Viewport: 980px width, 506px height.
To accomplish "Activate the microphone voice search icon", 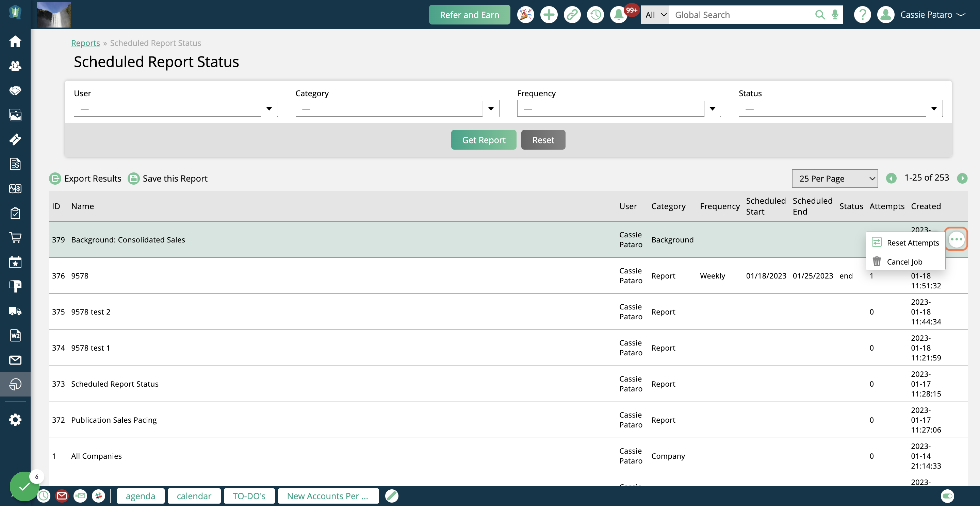I will click(x=835, y=15).
